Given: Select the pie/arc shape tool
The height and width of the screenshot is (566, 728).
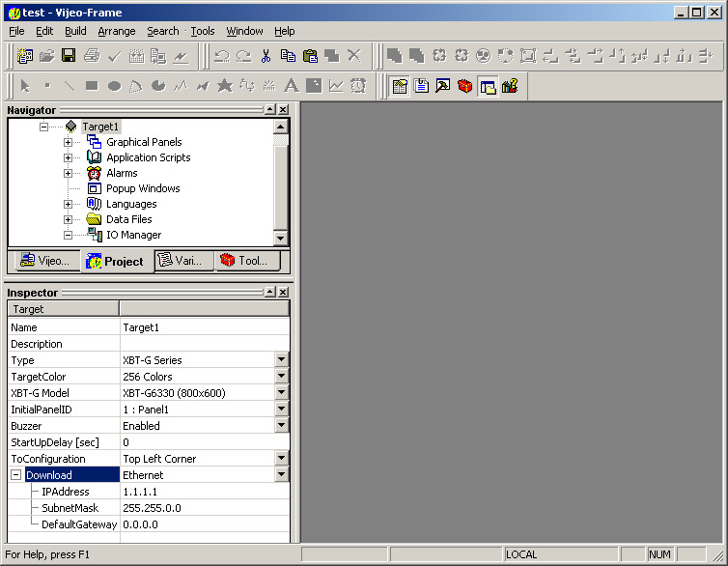Looking at the screenshot, I should pyautogui.click(x=158, y=86).
